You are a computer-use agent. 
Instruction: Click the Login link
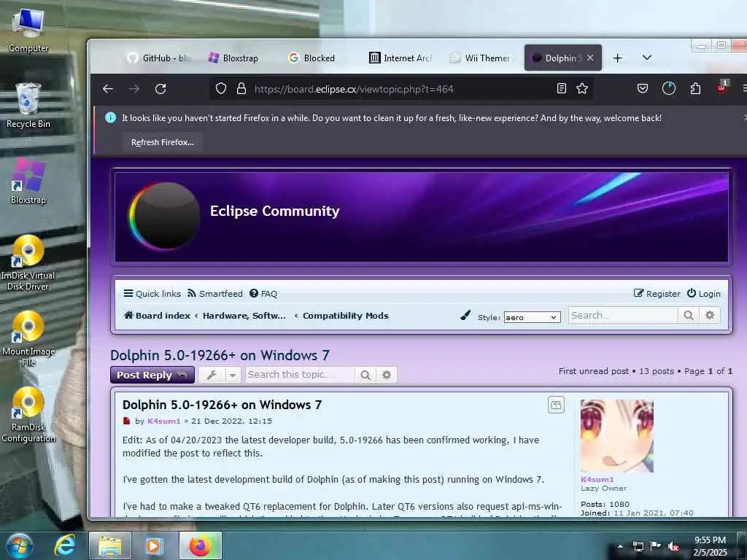click(704, 293)
